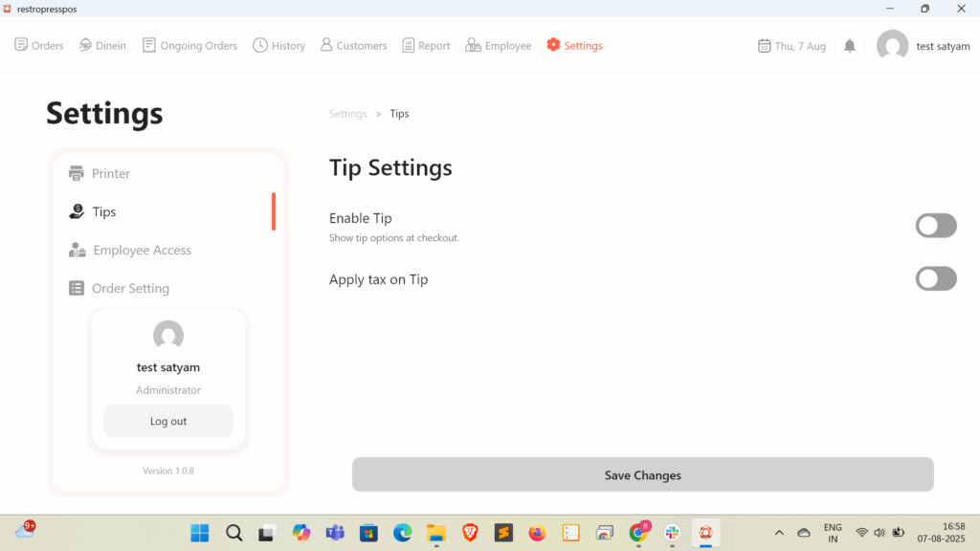Turn on the Enable Tip toggle

point(935,226)
